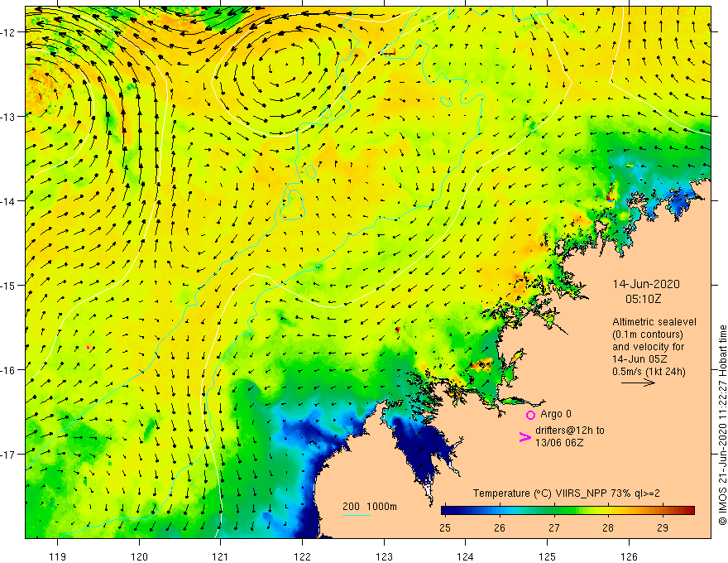Viewport: 728px width, 563px height.
Task: Click the temperature color bar at 25
Action: click(445, 511)
